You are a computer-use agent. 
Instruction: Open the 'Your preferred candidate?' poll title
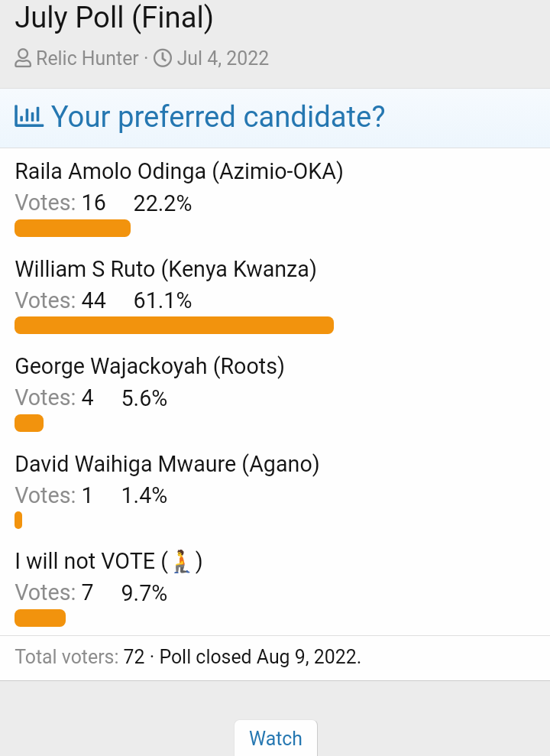[218, 117]
